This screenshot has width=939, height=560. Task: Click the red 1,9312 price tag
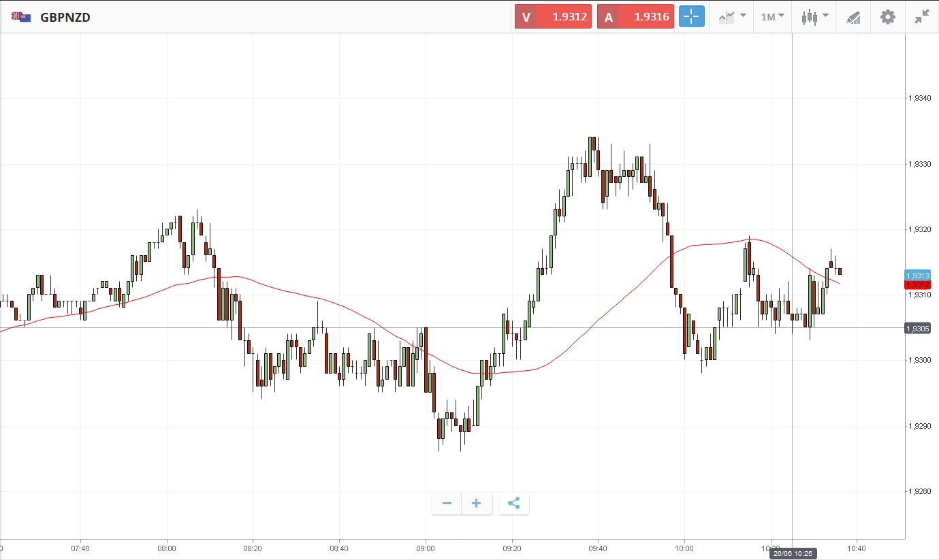click(x=917, y=284)
